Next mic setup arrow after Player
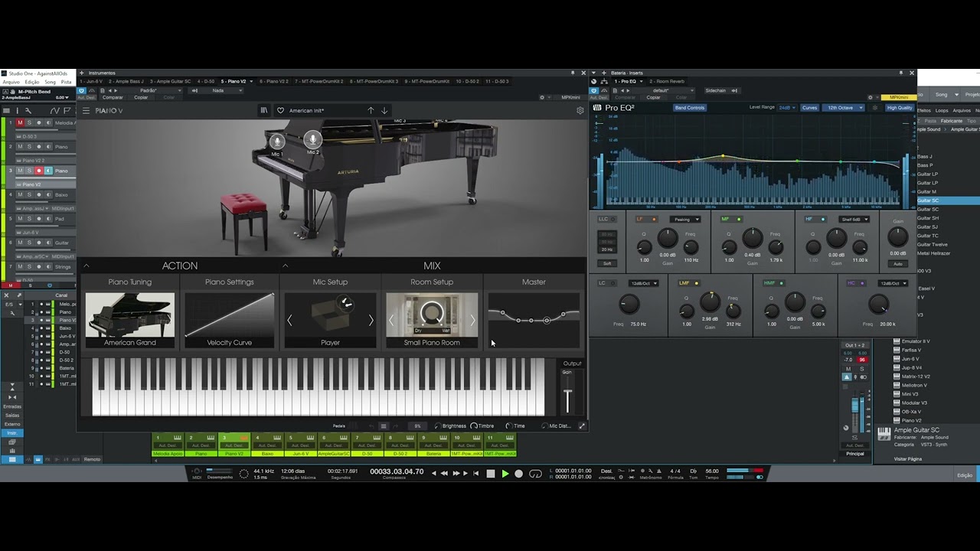The height and width of the screenshot is (551, 980). click(x=371, y=320)
